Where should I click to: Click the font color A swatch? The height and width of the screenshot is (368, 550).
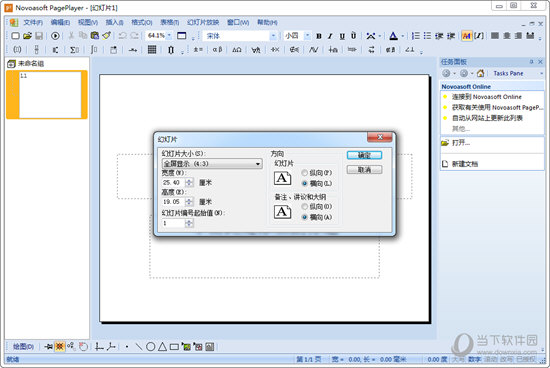pos(394,36)
